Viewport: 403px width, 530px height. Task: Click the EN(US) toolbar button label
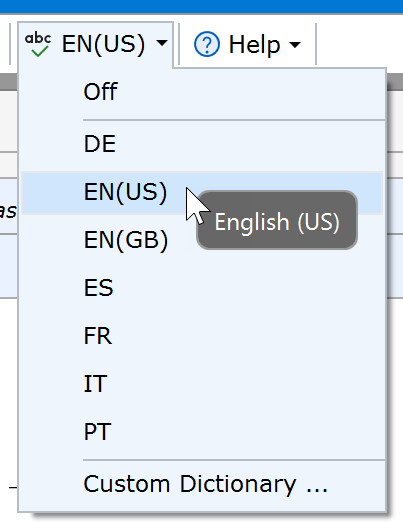point(103,44)
